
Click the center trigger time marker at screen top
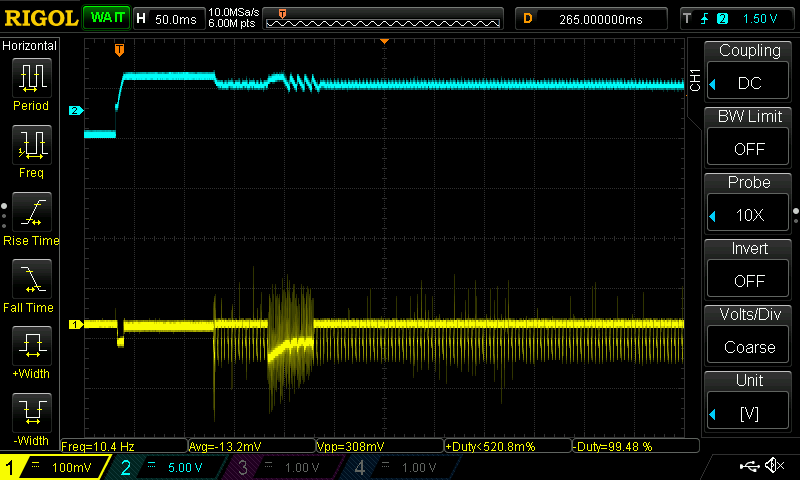pos(385,41)
